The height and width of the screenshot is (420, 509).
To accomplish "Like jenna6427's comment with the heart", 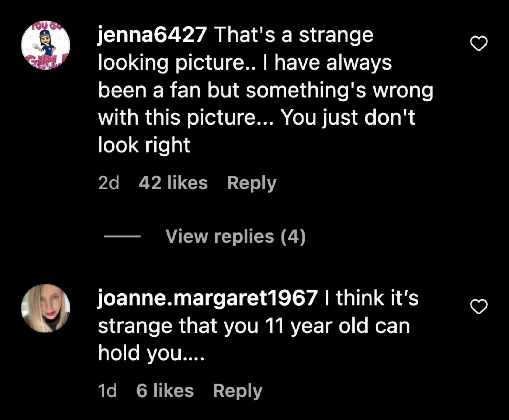I will [479, 44].
